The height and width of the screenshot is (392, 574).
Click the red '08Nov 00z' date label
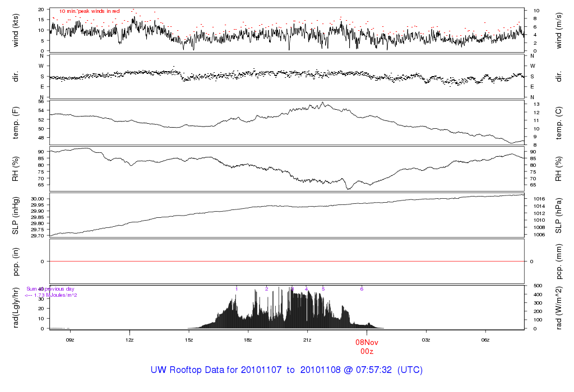(x=367, y=347)
